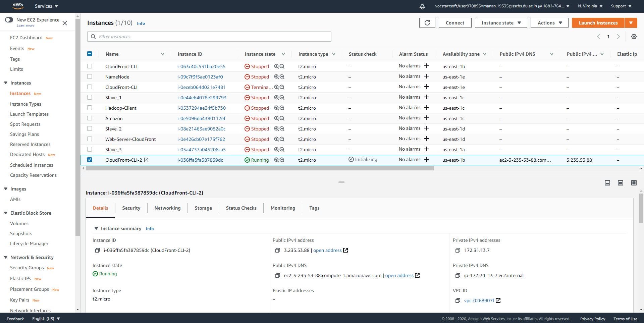Open instance ID i-036ffa5fa387859dc link
The height and width of the screenshot is (323, 644).
point(200,160)
